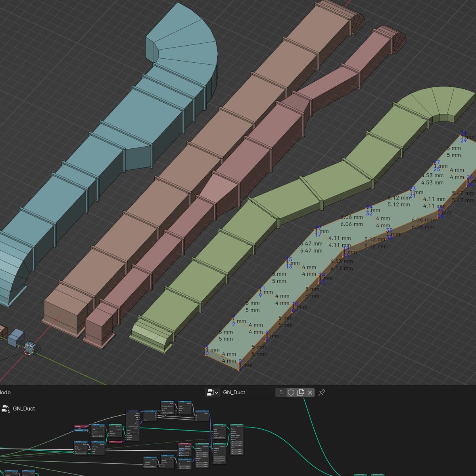The height and width of the screenshot is (476, 476).
Task: Toggle Pick Instance on the Instances on Points node
Action: (231, 436)
